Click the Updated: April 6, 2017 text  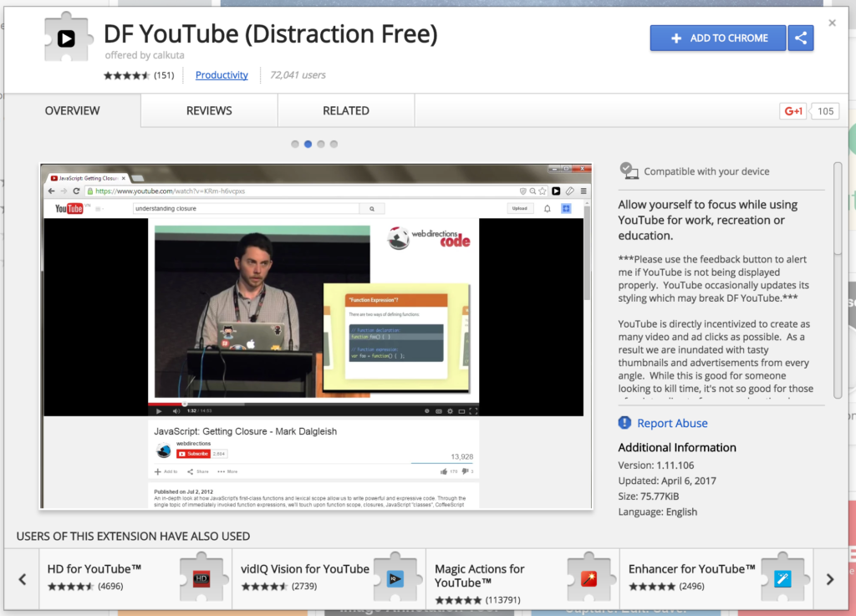coord(667,481)
